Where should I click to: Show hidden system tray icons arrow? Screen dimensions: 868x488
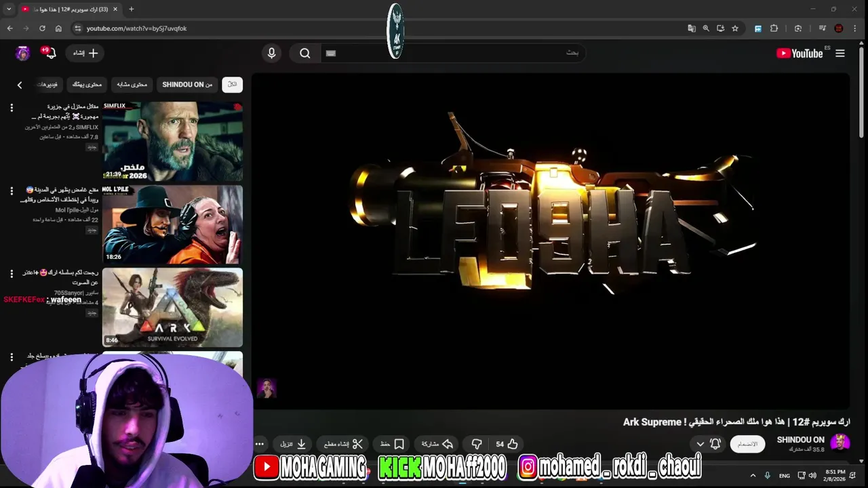(x=753, y=476)
